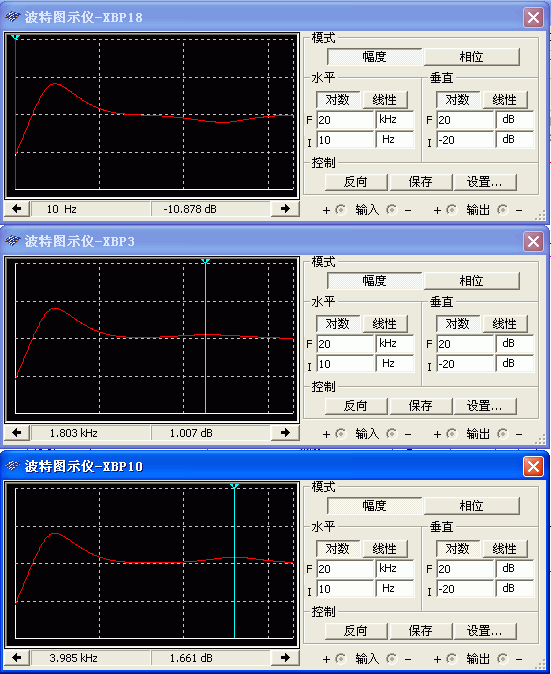
Task: Shift XBP3 cursor right using arrow button
Action: [285, 433]
